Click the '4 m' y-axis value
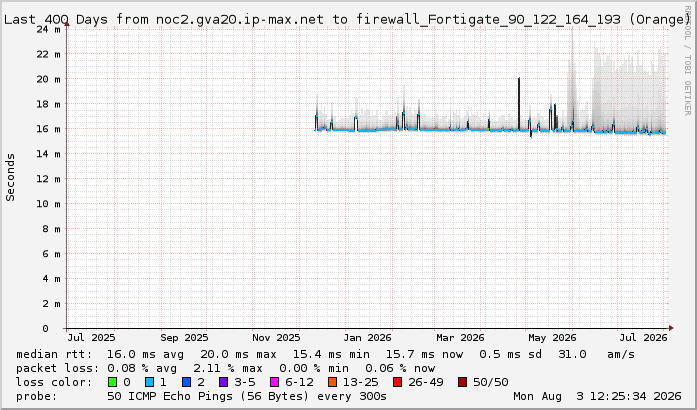This screenshot has width=697, height=410. (x=52, y=279)
